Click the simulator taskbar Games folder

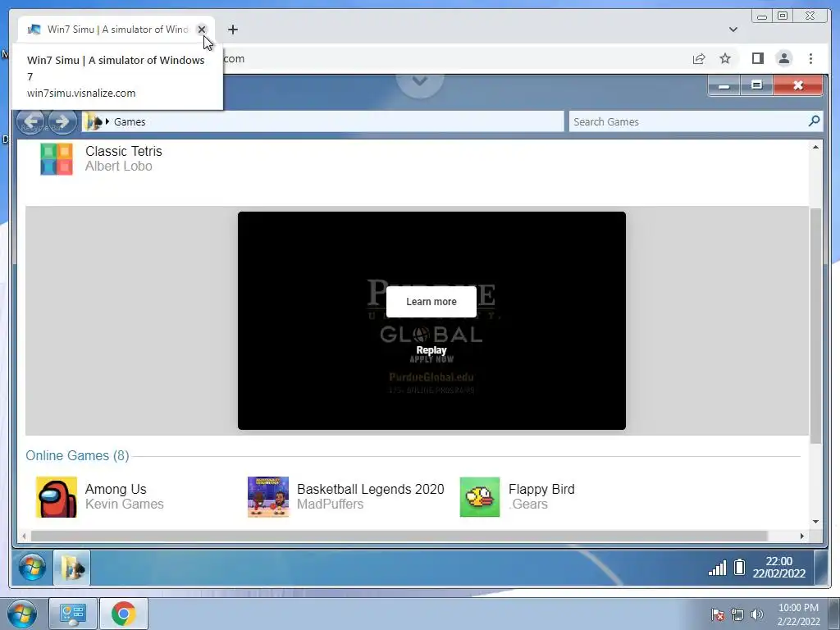tap(72, 568)
